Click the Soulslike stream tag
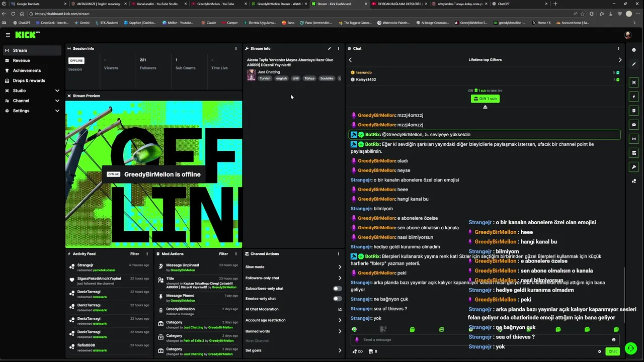The image size is (644, 362). point(327,78)
